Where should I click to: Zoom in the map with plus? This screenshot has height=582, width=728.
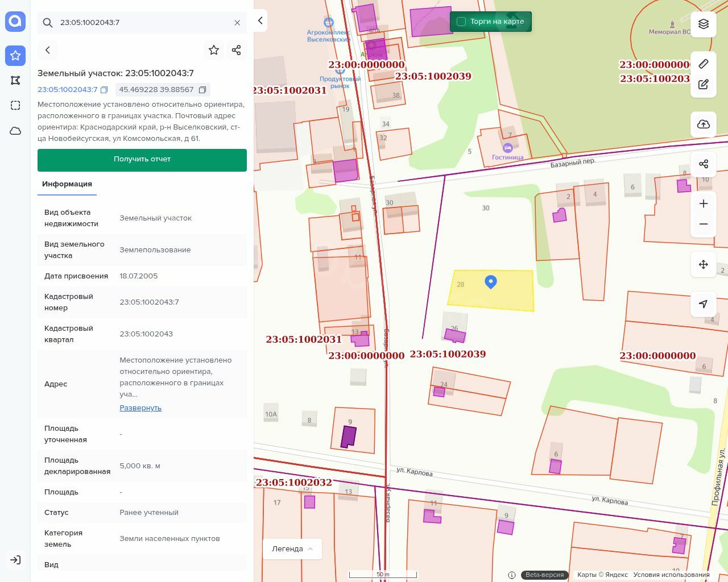tap(704, 203)
